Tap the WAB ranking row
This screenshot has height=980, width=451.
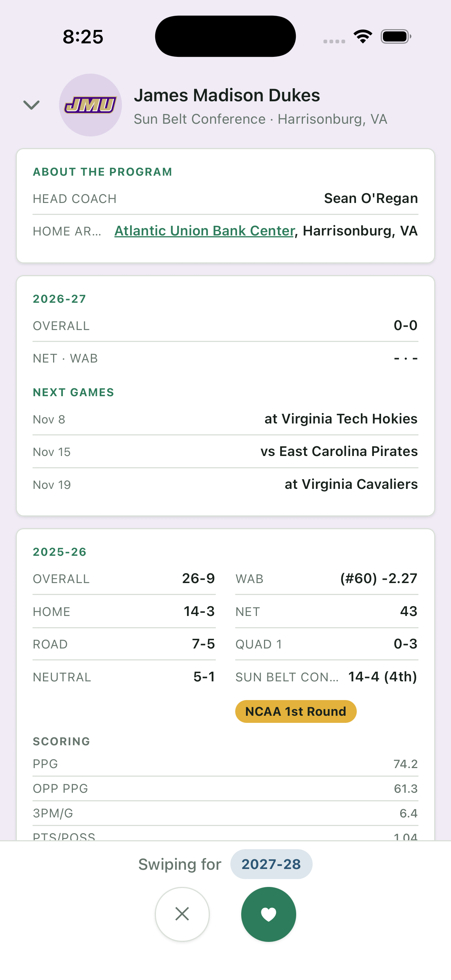[326, 579]
